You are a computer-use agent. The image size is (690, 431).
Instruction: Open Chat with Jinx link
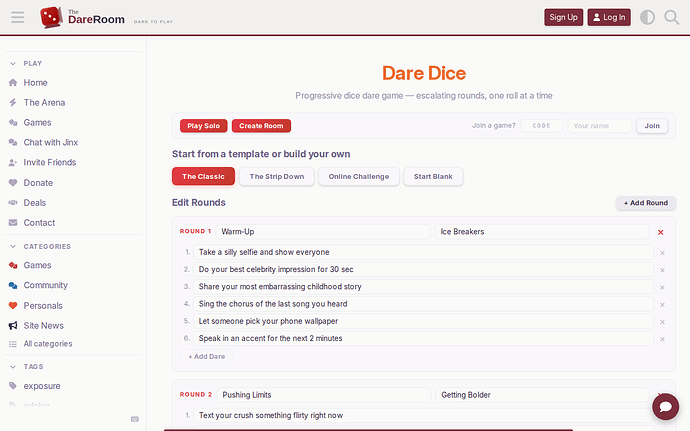click(51, 142)
